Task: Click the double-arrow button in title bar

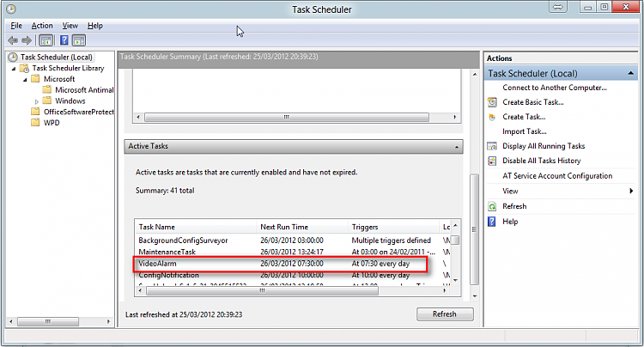Action: 558,7
